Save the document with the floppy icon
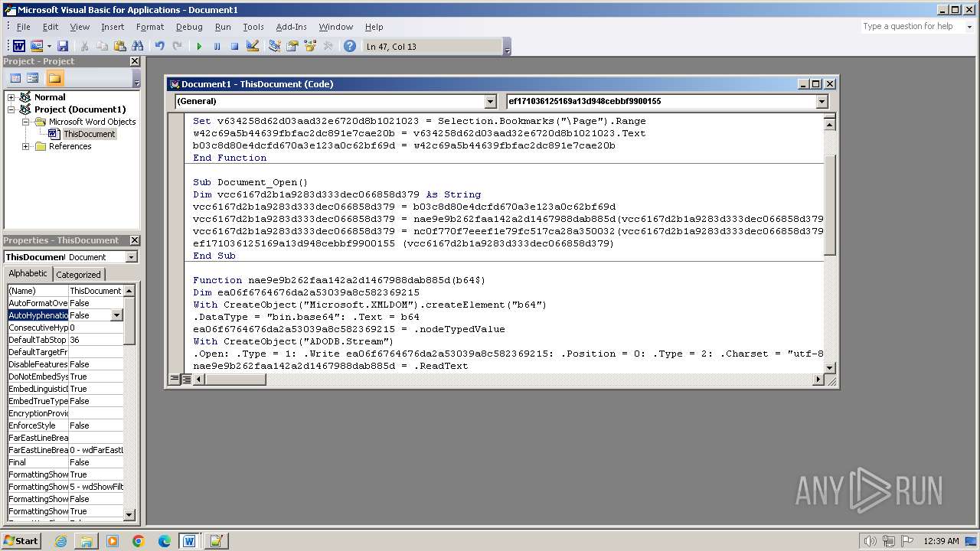This screenshot has height=551, width=980. point(63,46)
